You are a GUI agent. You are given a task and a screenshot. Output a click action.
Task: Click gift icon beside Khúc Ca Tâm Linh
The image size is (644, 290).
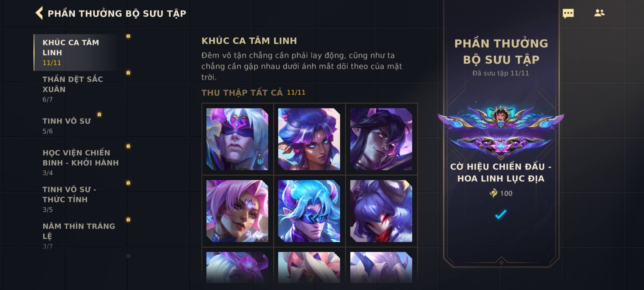pos(128,36)
